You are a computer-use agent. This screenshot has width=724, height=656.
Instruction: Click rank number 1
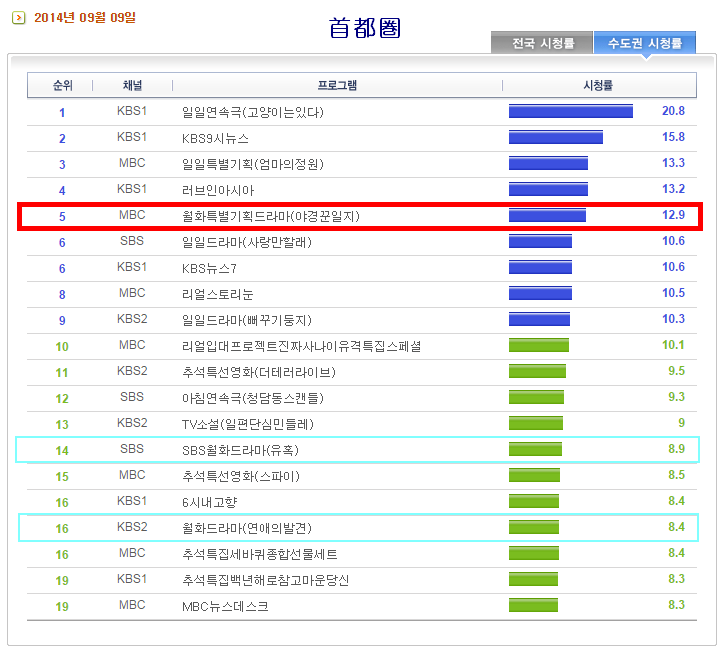[62, 113]
